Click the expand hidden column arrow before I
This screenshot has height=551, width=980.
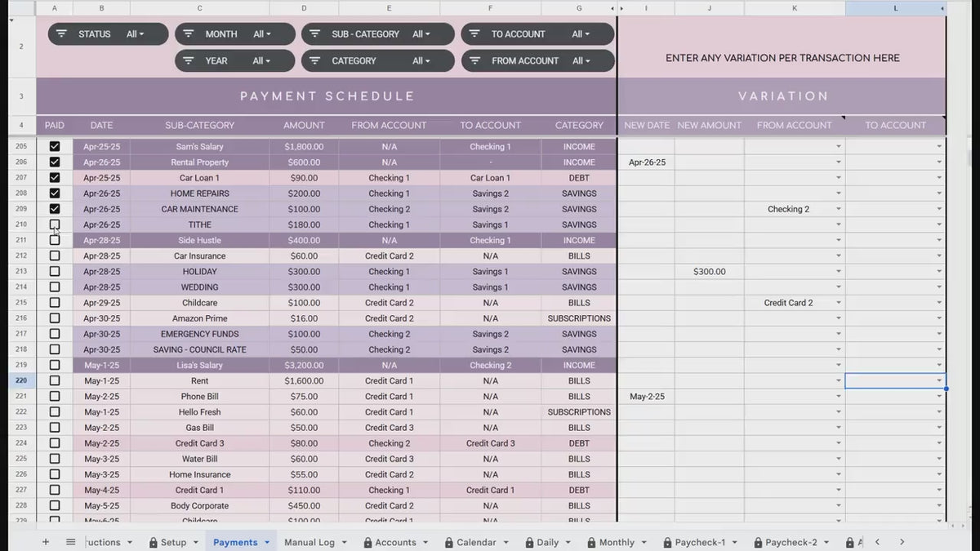[621, 8]
